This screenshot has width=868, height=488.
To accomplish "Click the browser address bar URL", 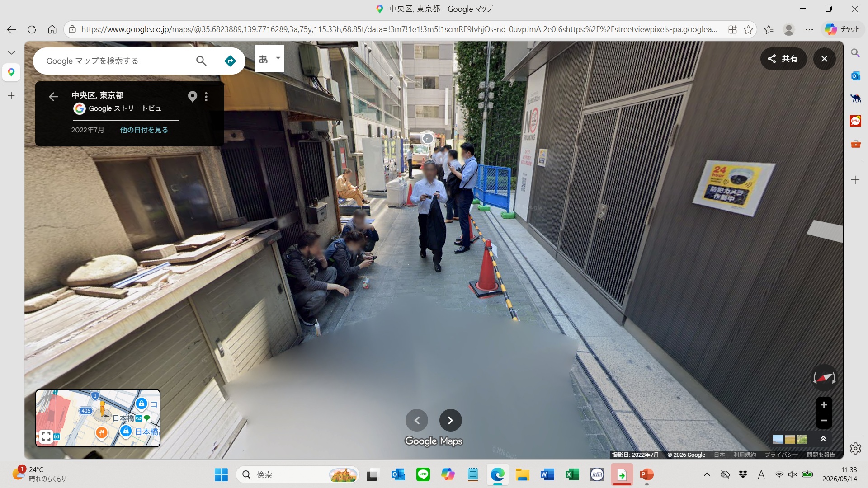I will click(399, 29).
